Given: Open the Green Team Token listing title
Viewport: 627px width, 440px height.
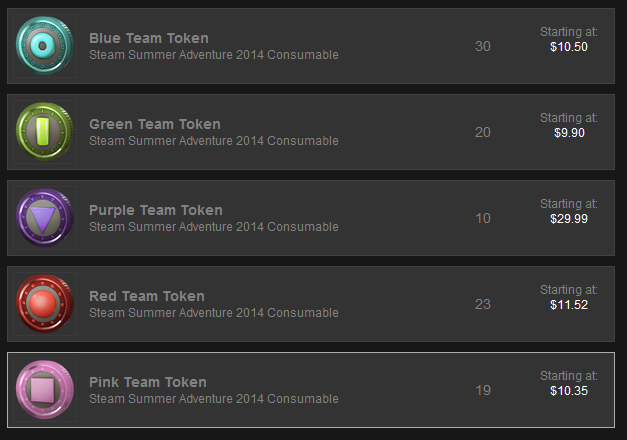Looking at the screenshot, I should click(155, 124).
